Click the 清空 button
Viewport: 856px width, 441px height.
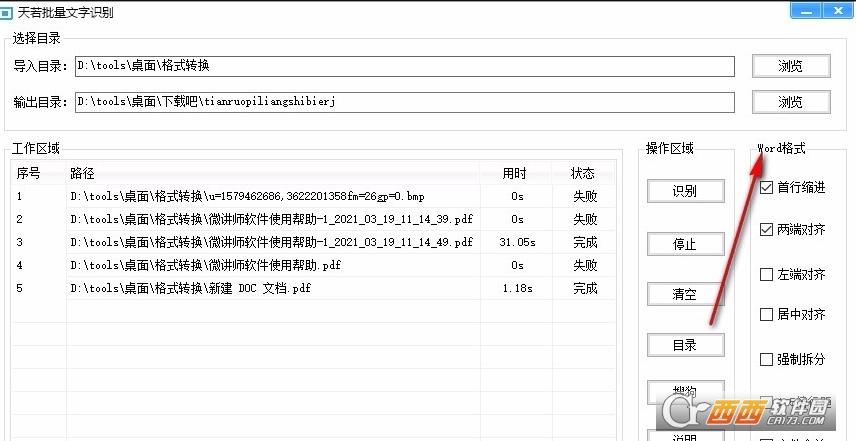click(x=685, y=294)
